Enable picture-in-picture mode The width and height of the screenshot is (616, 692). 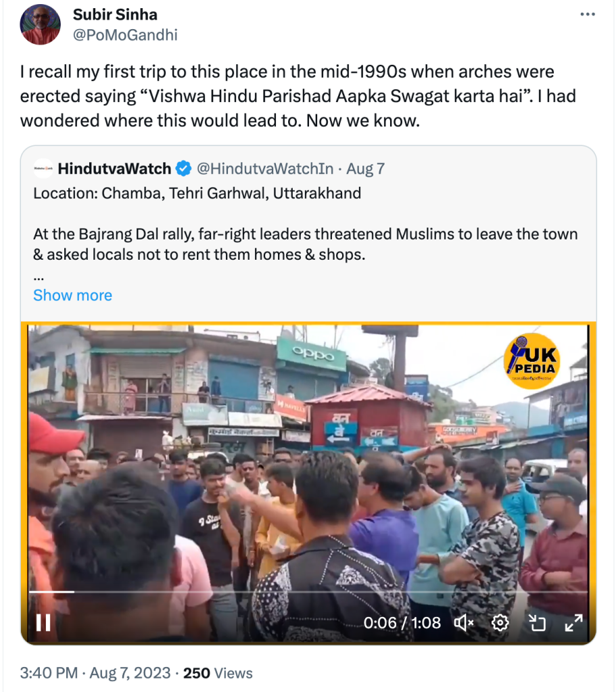(x=536, y=622)
